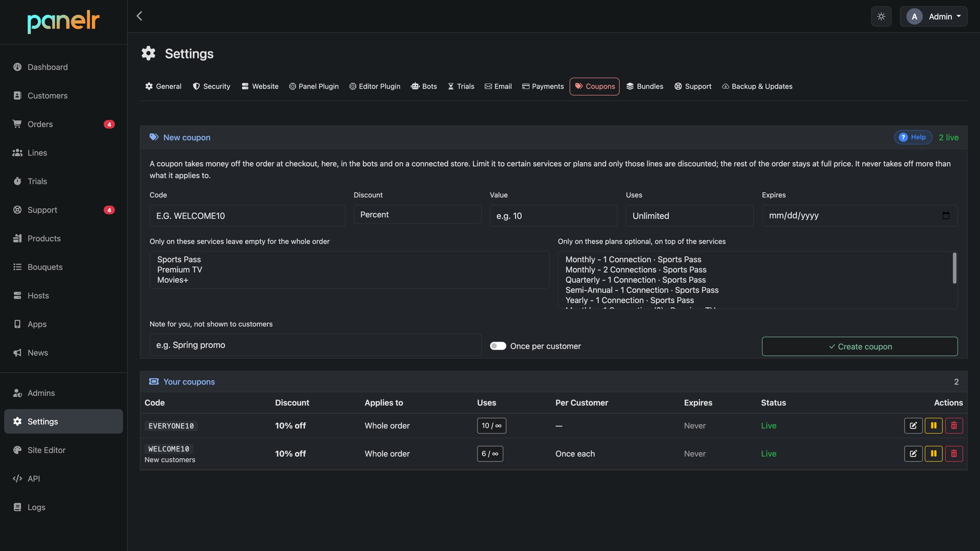This screenshot has height=551, width=980.
Task: Open News in sidebar
Action: pyautogui.click(x=63, y=353)
